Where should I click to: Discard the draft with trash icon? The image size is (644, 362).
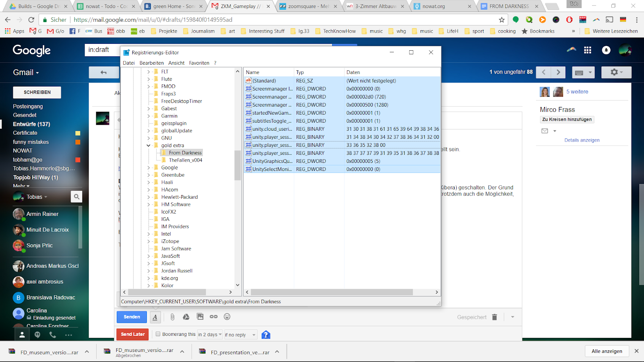[x=494, y=317]
